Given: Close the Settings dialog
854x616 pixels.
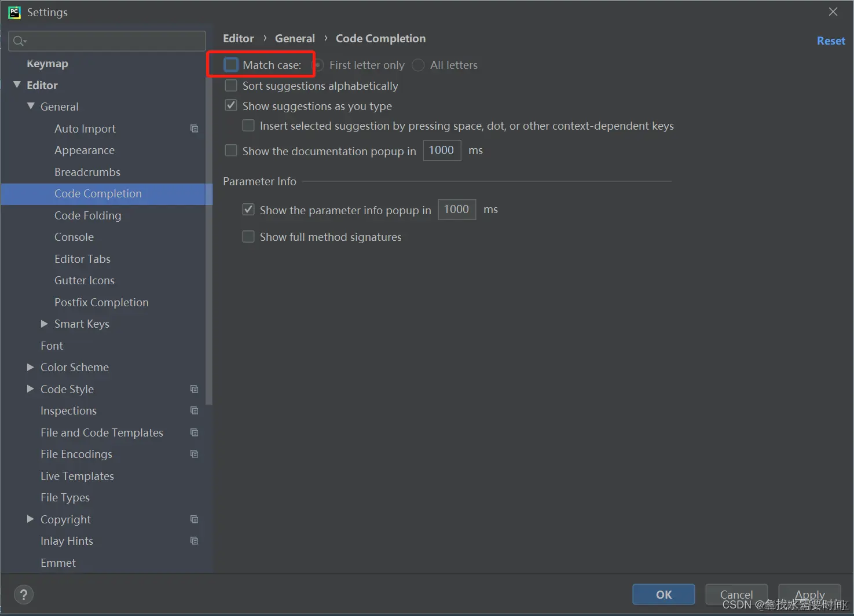Looking at the screenshot, I should pyautogui.click(x=833, y=12).
